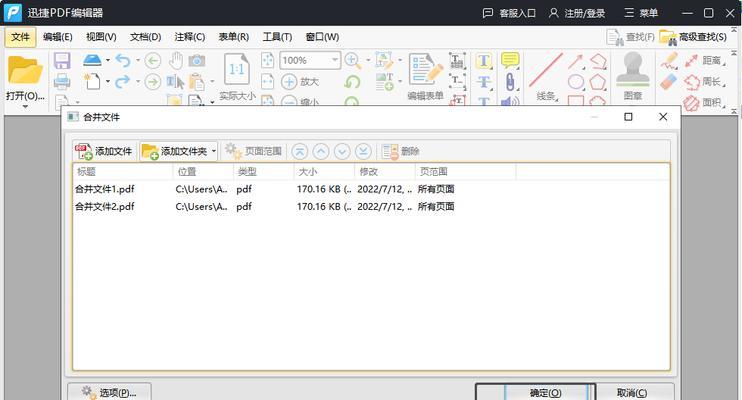This screenshot has width=742, height=400.
Task: Click the 选项(P)... button
Action: [x=109, y=392]
